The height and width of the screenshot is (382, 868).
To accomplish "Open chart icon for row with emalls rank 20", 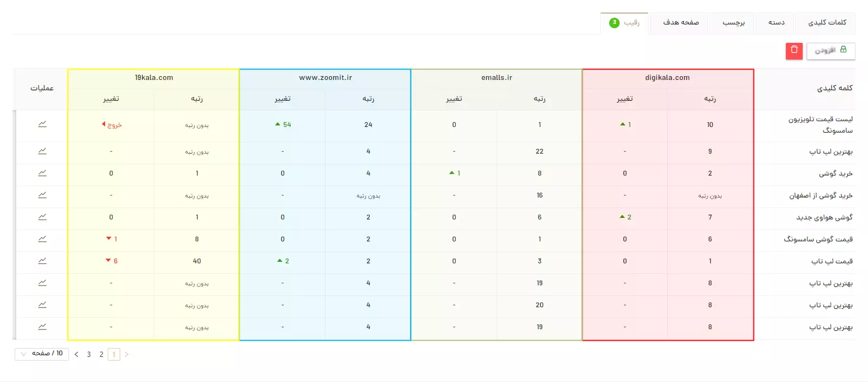I will (x=42, y=305).
